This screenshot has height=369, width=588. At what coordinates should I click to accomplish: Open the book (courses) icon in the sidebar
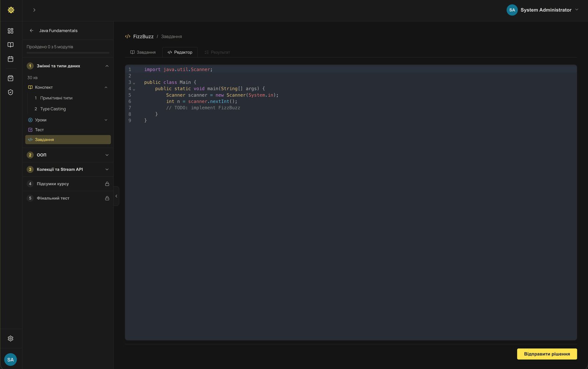click(11, 45)
